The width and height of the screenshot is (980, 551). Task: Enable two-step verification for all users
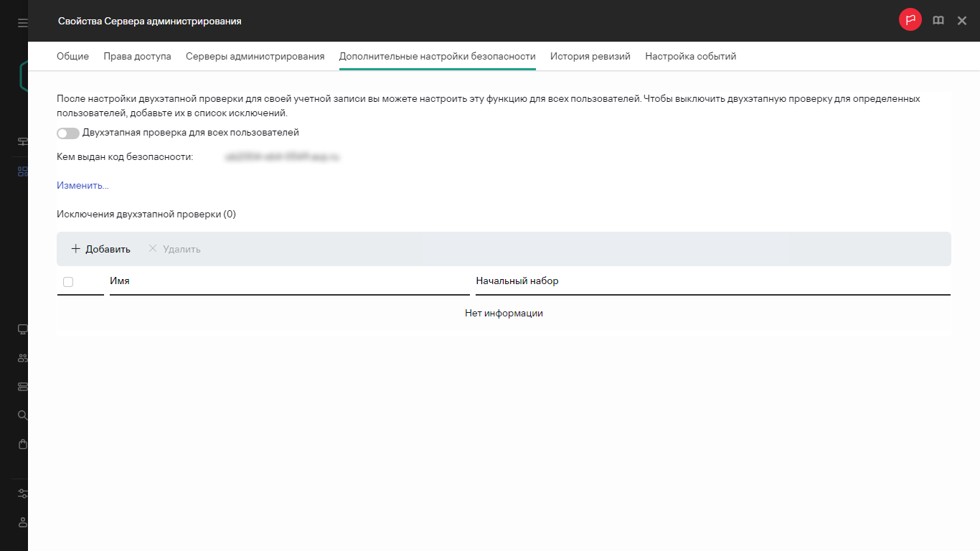68,133
